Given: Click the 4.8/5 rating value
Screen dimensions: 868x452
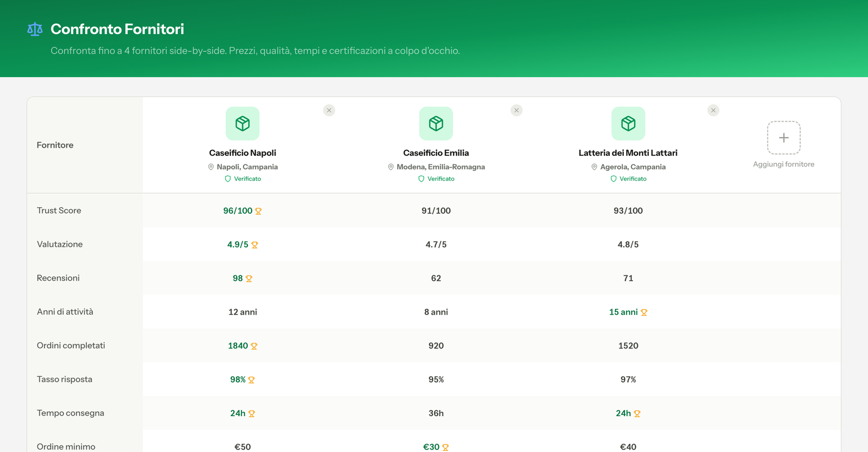Looking at the screenshot, I should pyautogui.click(x=628, y=244).
